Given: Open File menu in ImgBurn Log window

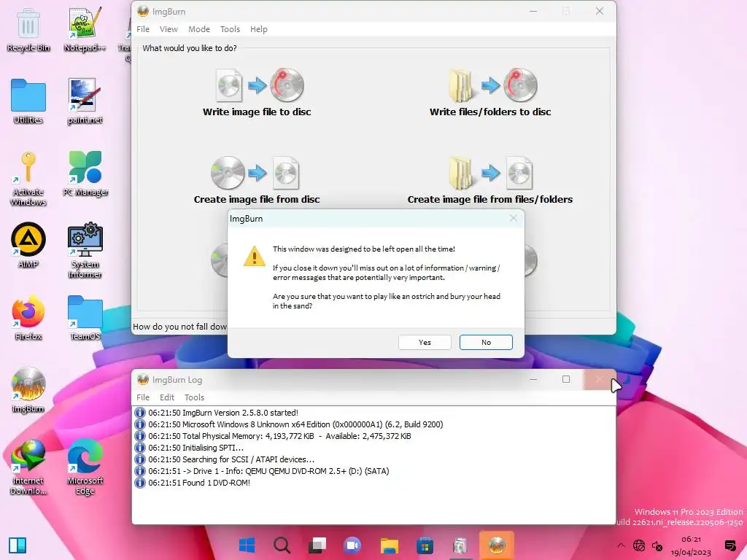Looking at the screenshot, I should 143,397.
